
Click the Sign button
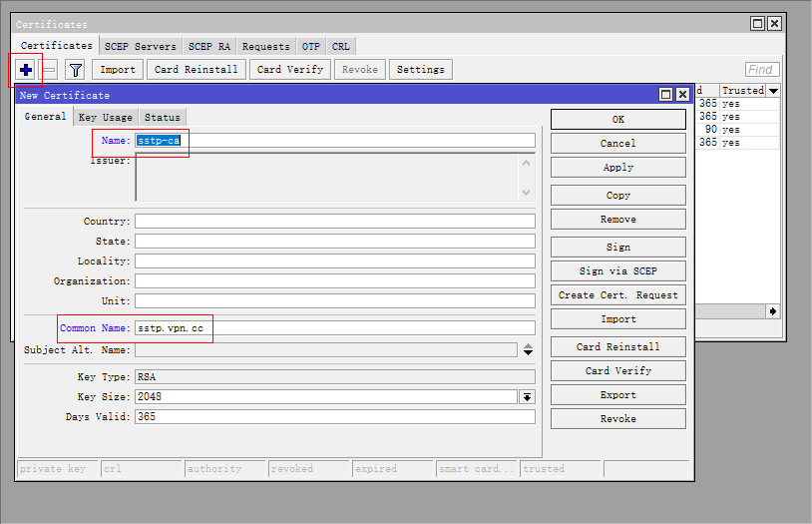pos(617,248)
